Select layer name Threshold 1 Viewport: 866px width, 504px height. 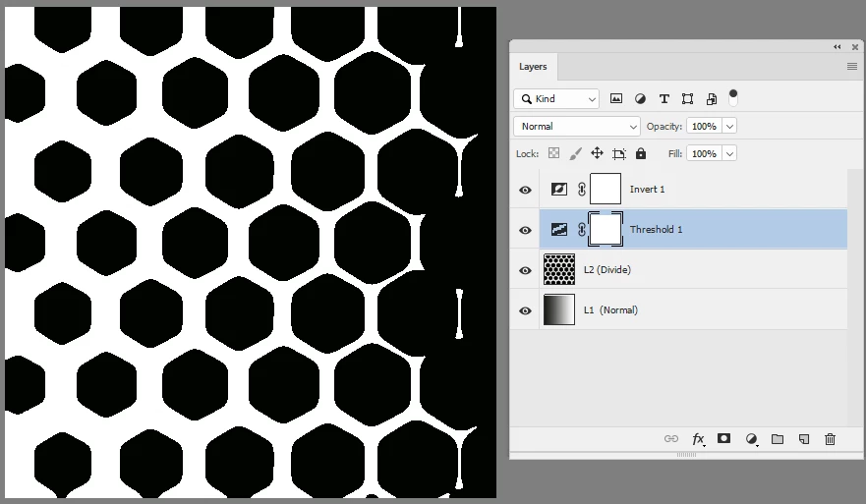pyautogui.click(x=656, y=230)
